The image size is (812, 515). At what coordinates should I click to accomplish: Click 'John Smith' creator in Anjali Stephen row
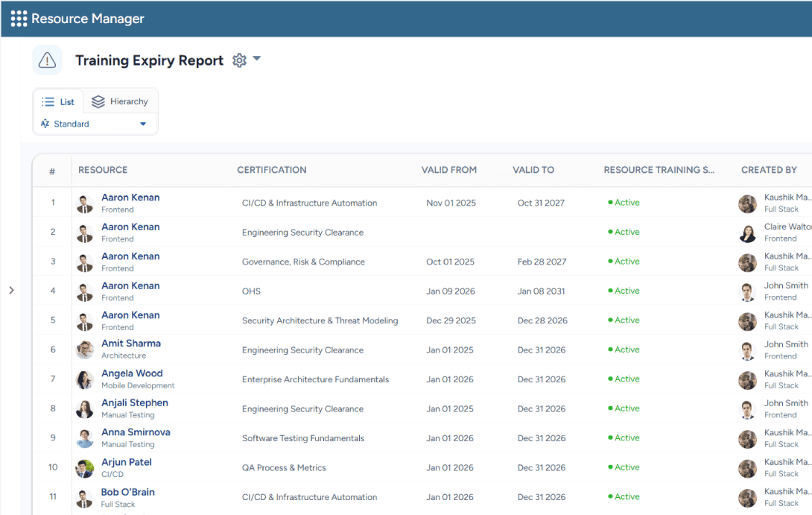click(786, 403)
